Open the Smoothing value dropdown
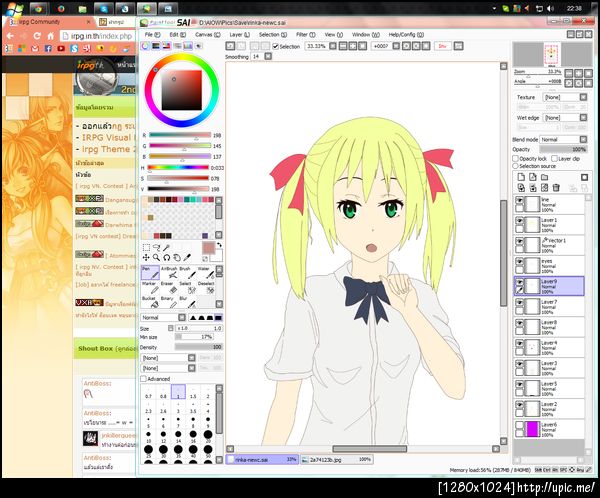600x498 pixels. pyautogui.click(x=268, y=56)
